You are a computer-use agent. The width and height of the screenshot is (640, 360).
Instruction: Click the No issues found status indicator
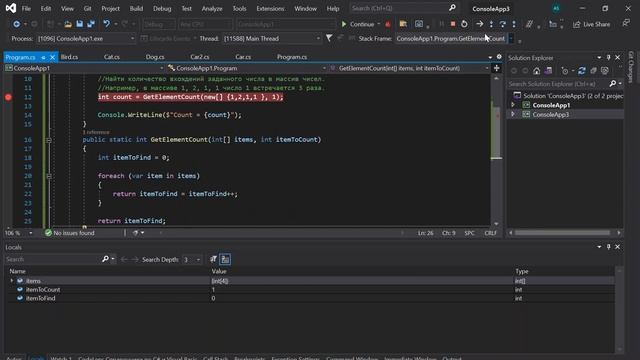(x=70, y=233)
